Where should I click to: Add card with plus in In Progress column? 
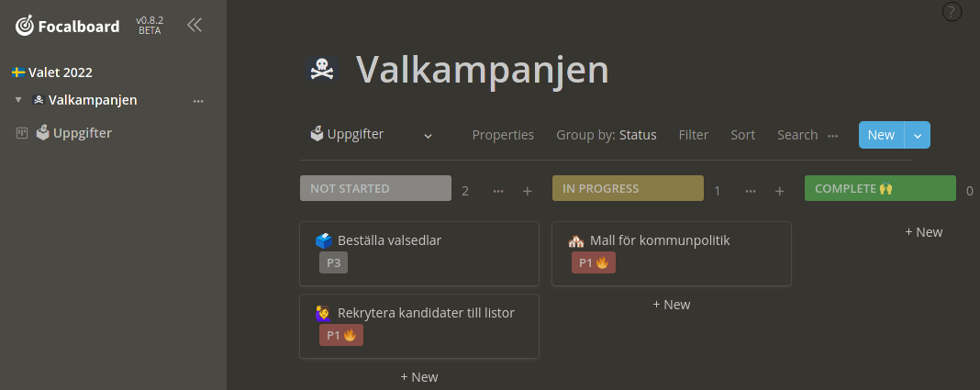779,191
